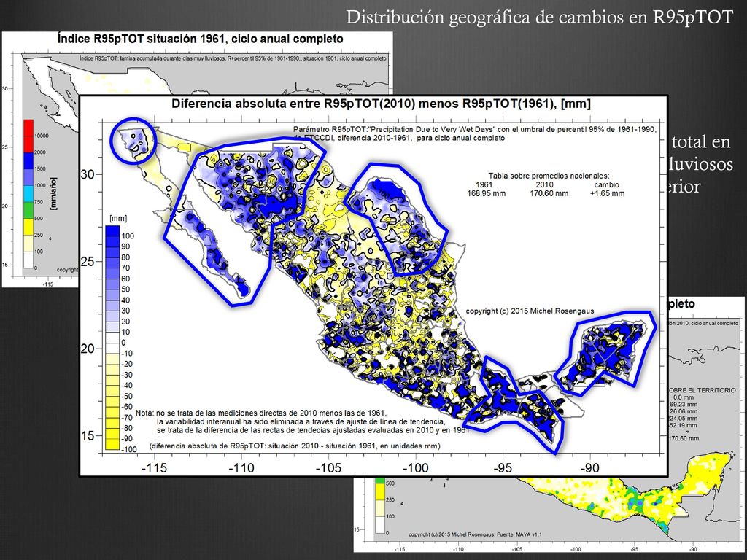
Task: Click the "10000" label in the 1961 map legend
Action: [x=42, y=136]
